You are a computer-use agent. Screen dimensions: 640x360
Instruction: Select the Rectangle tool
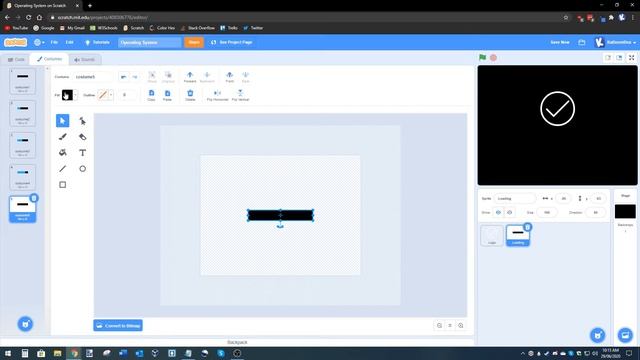click(x=62, y=184)
